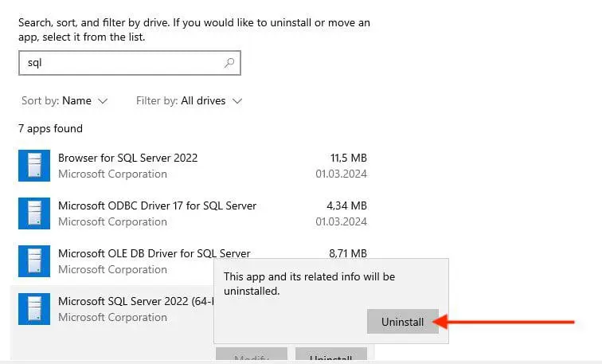Click the search magnifier icon
Image resolution: width=602 pixels, height=364 pixels.
229,63
